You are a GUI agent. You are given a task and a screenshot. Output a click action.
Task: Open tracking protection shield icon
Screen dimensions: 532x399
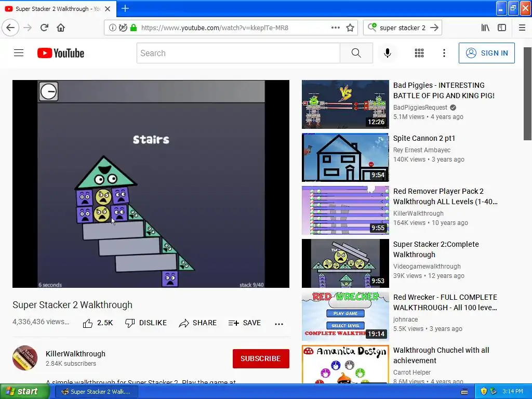click(x=123, y=28)
